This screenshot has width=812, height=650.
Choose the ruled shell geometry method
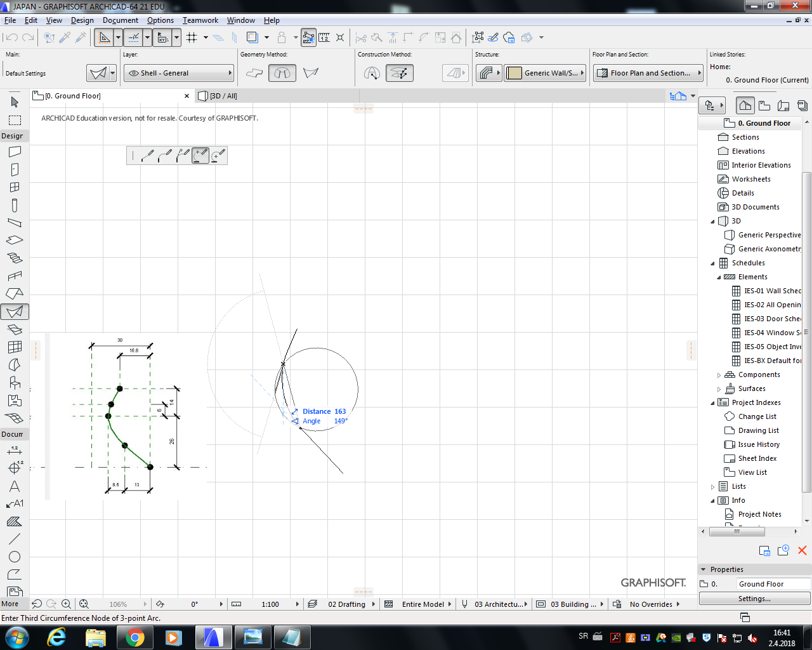point(311,73)
